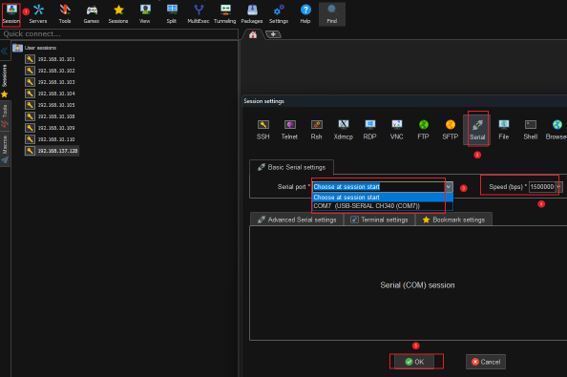Choose 'Choose at session start' list option
The image size is (567, 377).
click(382, 197)
